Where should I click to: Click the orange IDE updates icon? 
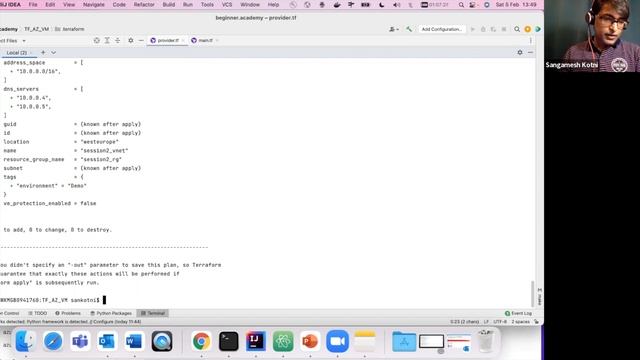(x=528, y=29)
